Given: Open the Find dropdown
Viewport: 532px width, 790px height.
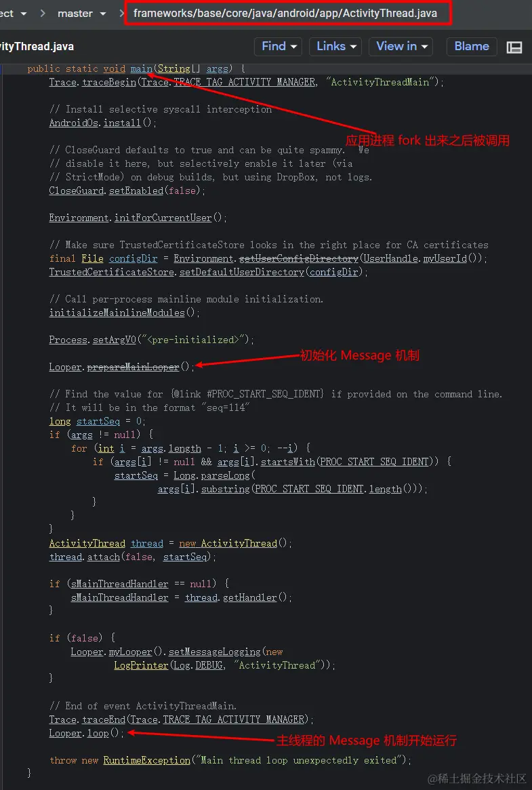Looking at the screenshot, I should click(279, 46).
